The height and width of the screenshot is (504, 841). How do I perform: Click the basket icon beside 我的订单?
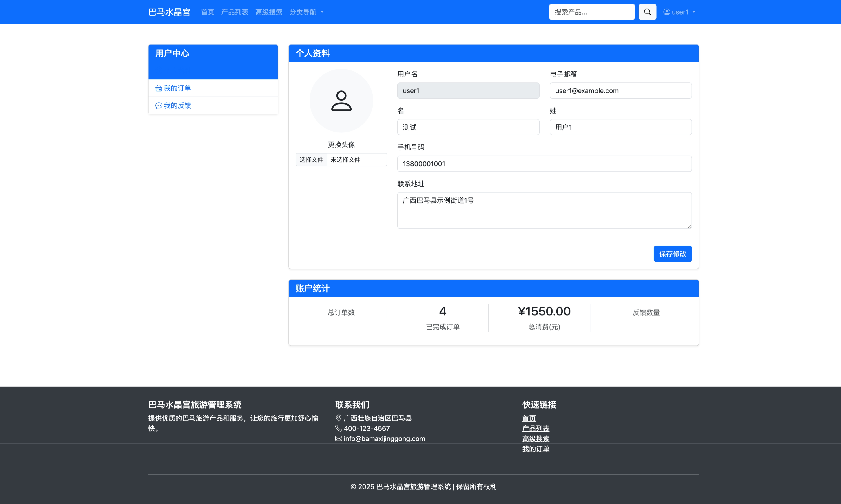click(x=158, y=88)
